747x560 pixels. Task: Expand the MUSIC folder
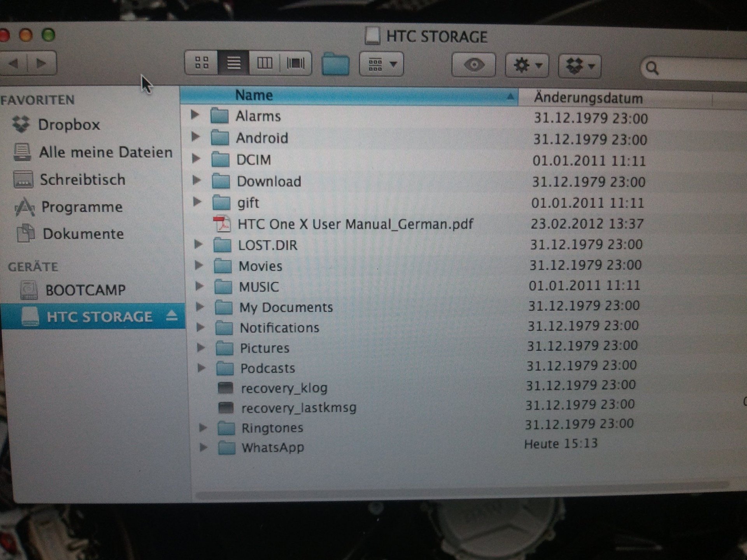[199, 286]
